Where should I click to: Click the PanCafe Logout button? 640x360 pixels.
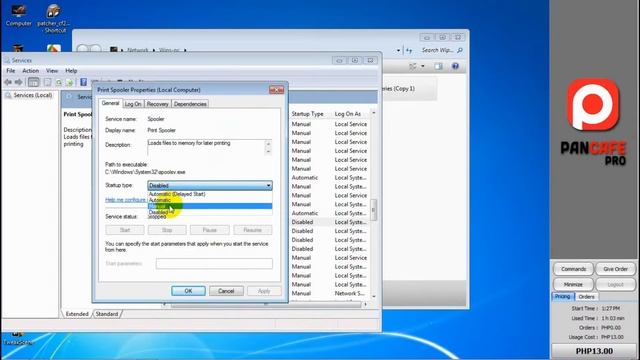click(616, 284)
